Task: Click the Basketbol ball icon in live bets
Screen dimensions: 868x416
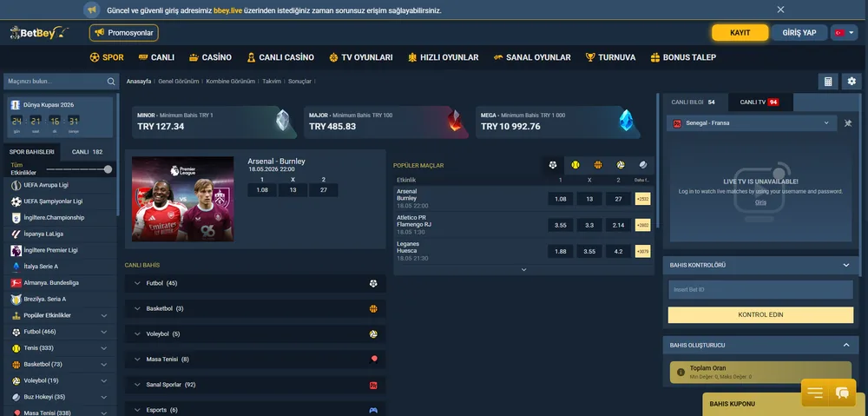Action: click(x=373, y=309)
